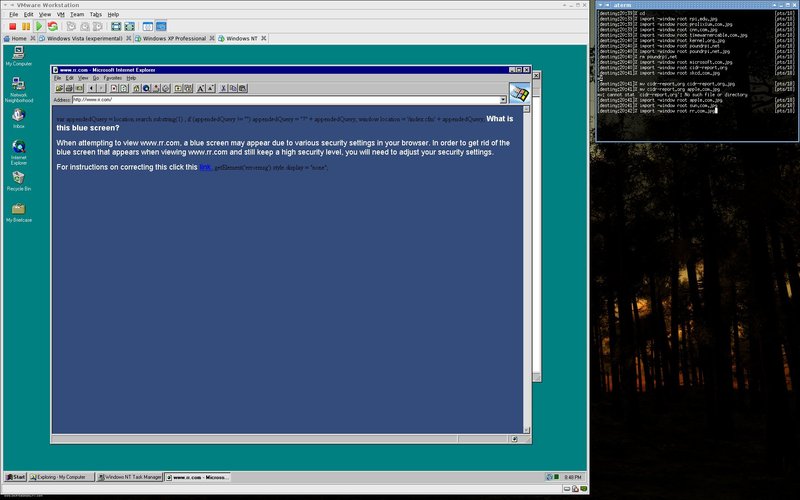Close the Windows XP Professional tab
The width and height of the screenshot is (800, 500).
pyautogui.click(x=212, y=38)
